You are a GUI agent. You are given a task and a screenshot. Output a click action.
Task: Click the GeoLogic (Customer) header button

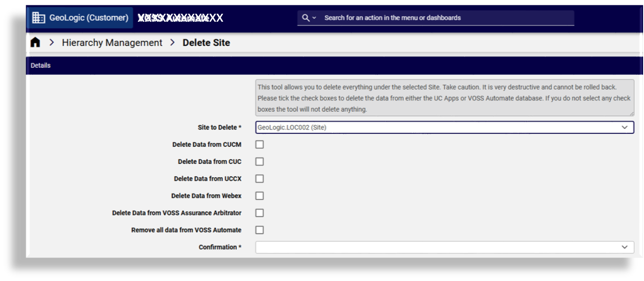tap(80, 18)
